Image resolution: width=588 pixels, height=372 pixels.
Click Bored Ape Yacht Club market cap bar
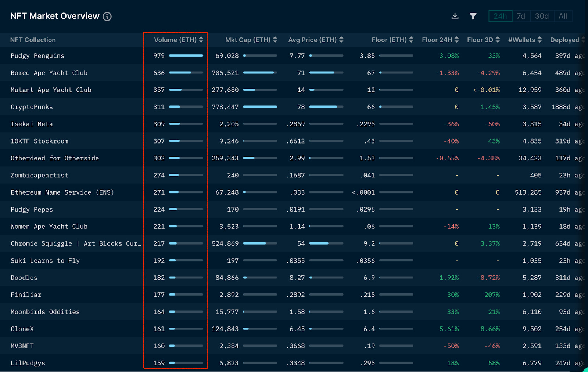tap(260, 73)
